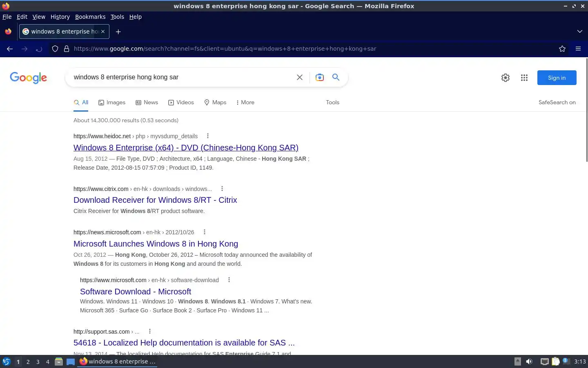588x368 pixels.
Task: Open options dots for heidoc.net result
Action: [x=208, y=136]
